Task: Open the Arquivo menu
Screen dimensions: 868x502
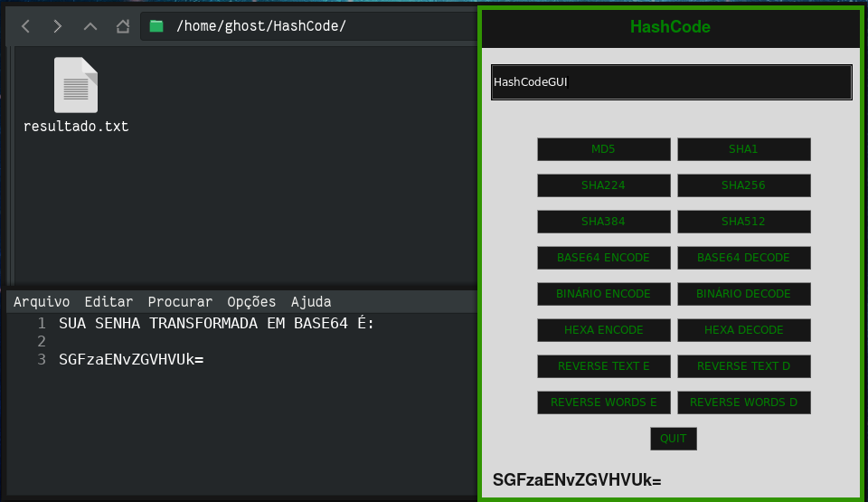Action: 42,301
